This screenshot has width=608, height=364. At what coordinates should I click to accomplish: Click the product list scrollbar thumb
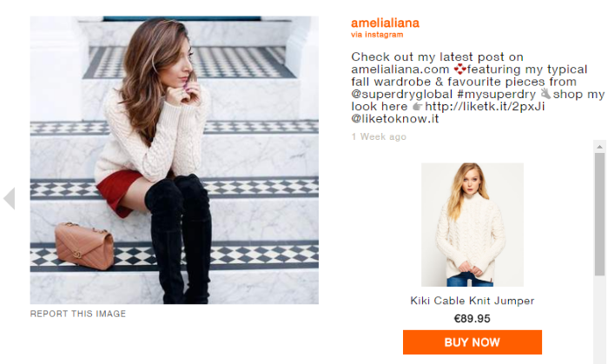(599, 214)
